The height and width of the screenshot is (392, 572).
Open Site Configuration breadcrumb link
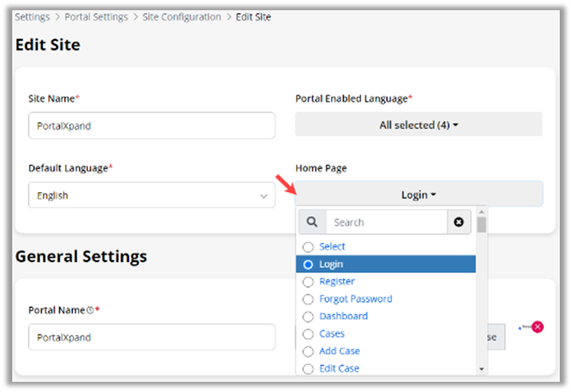181,17
